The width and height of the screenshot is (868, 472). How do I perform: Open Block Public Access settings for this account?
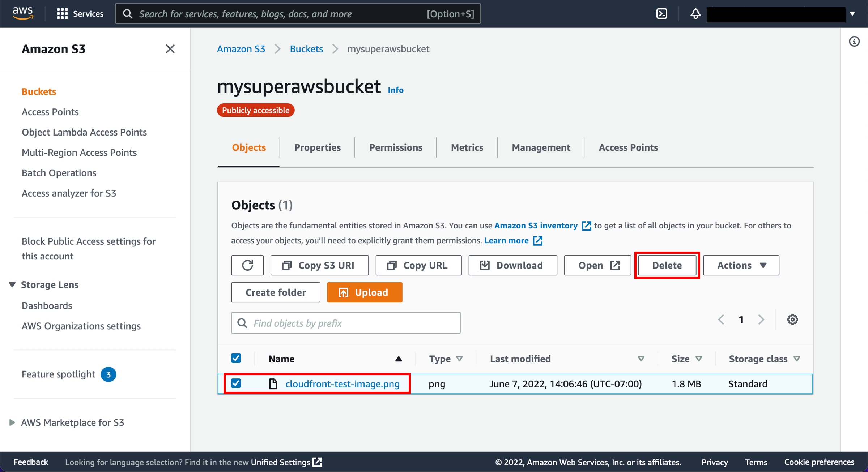[89, 249]
